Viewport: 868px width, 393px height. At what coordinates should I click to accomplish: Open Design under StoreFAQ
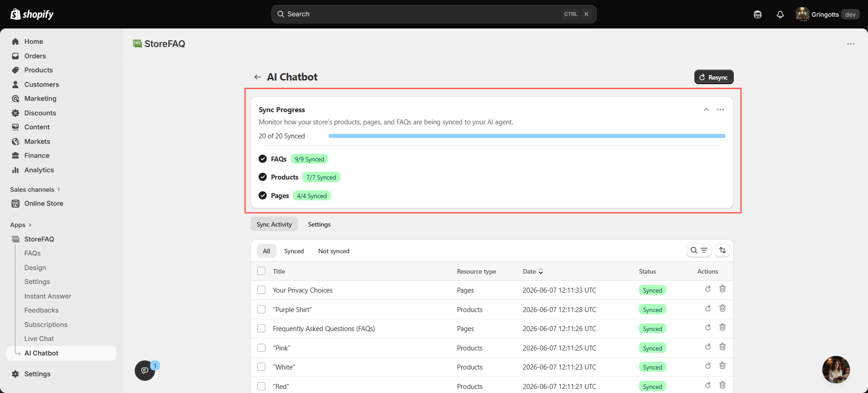coord(35,268)
